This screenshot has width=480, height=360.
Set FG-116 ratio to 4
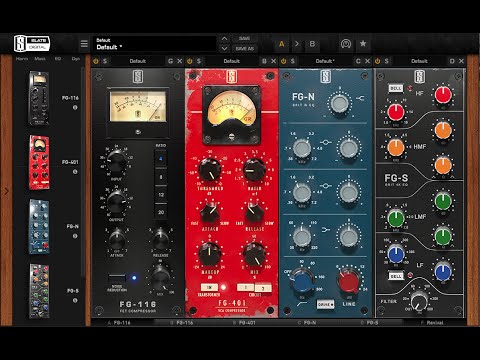[161, 159]
